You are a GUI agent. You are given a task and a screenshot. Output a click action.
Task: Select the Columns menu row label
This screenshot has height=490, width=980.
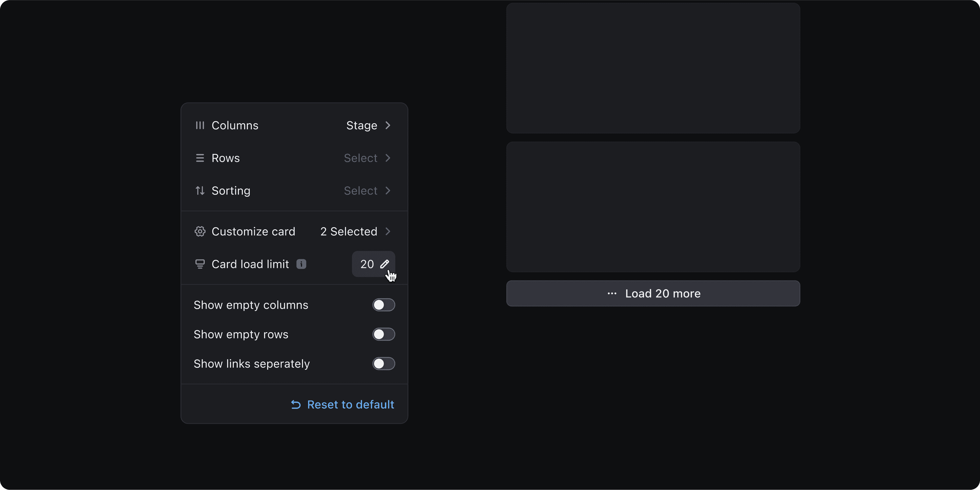click(x=235, y=125)
